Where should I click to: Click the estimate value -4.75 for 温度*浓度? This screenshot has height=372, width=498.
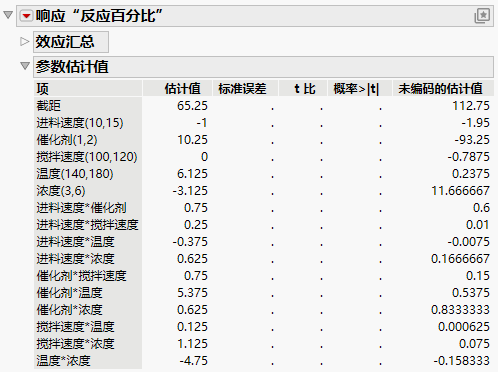pos(194,361)
